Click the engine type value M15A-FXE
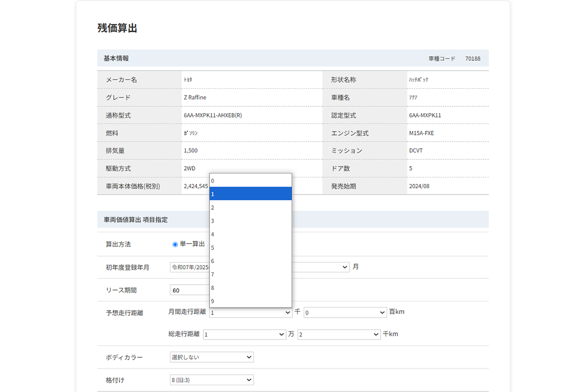Screen dimensions: 588x392 pos(421,133)
